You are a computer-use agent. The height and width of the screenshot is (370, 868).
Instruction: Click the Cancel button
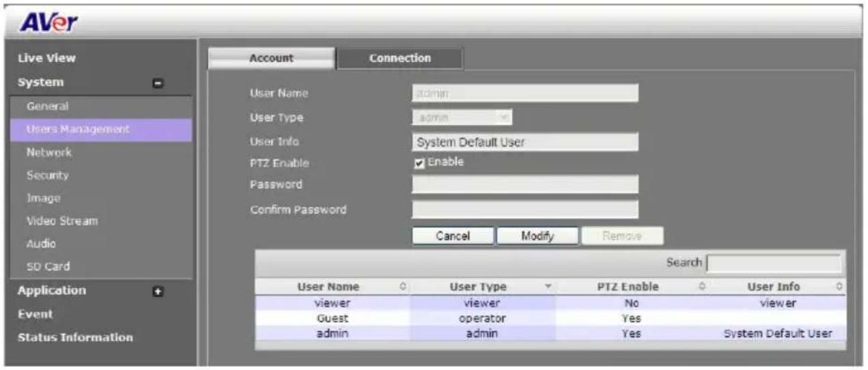(x=453, y=236)
